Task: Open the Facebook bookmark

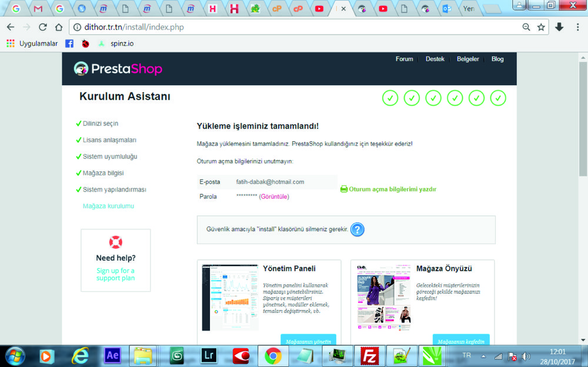Action: (69, 44)
